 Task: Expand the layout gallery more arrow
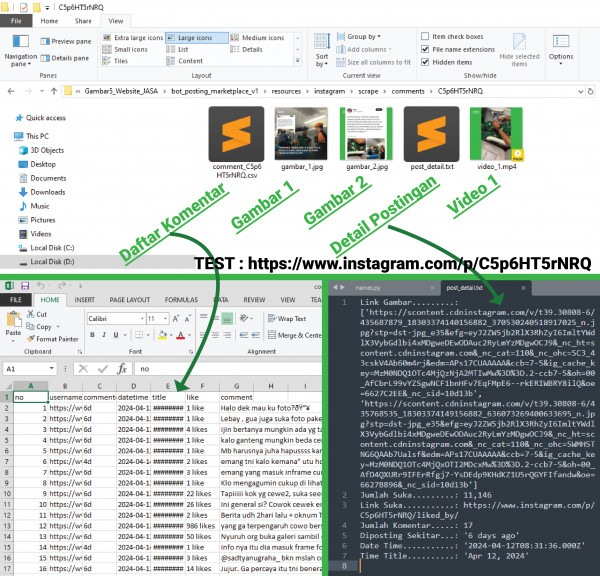click(298, 61)
